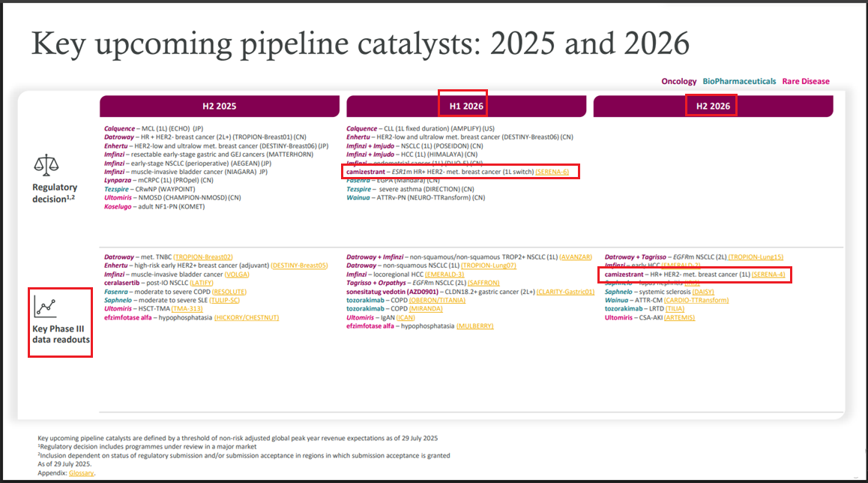868x483 pixels.
Task: Click the AVANZAR trial link
Action: (x=576, y=257)
